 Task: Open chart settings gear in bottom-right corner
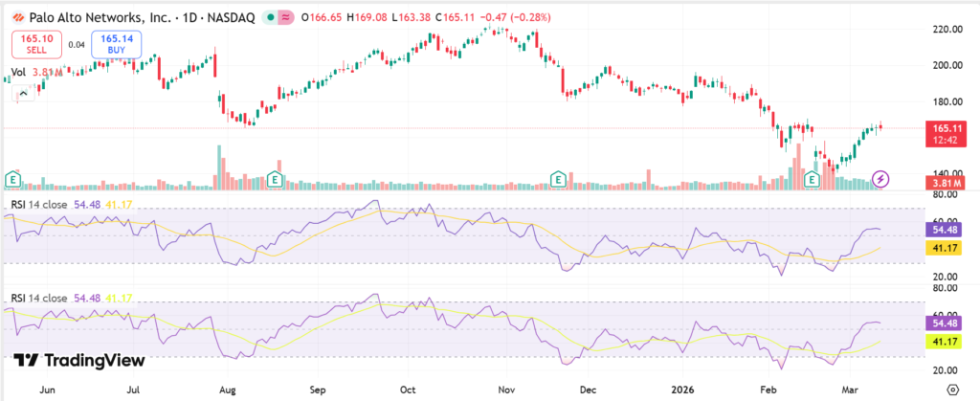click(x=950, y=389)
